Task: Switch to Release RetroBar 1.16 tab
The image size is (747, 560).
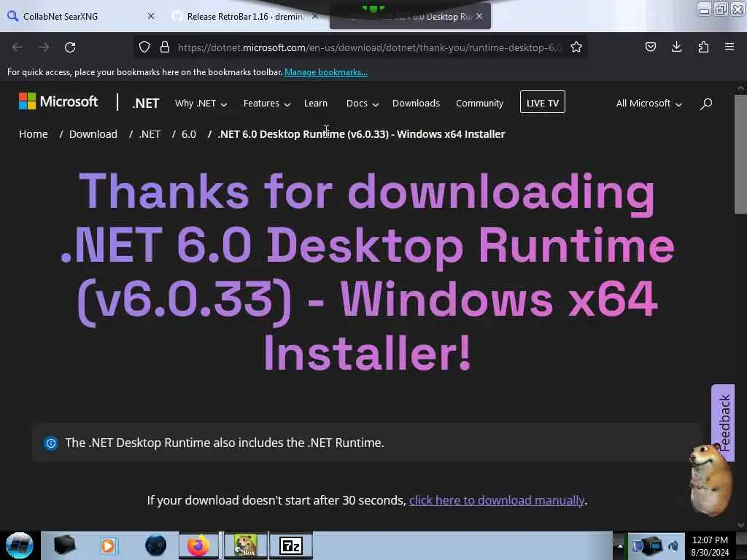Action: coord(245,16)
